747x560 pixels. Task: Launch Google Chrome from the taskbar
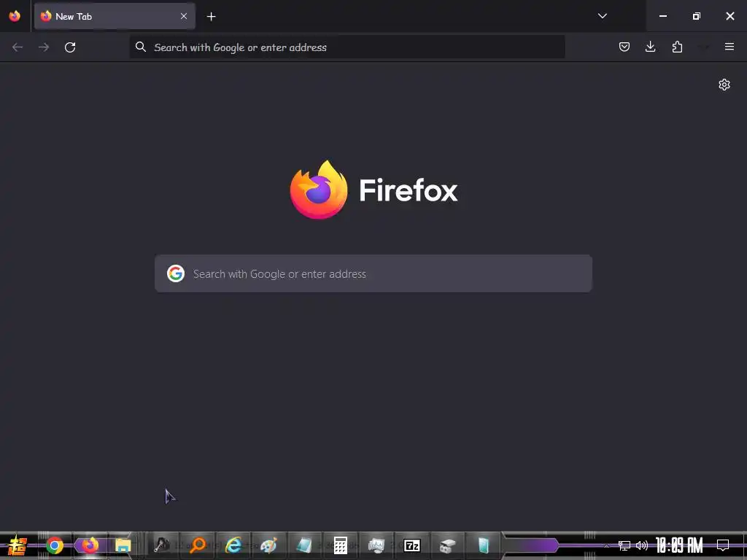click(x=54, y=545)
